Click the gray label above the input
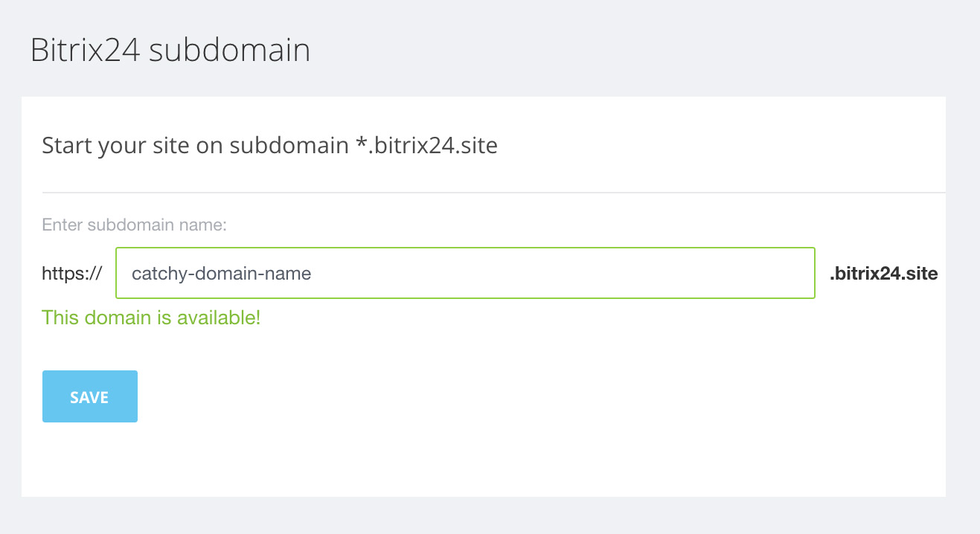980x534 pixels. (134, 225)
